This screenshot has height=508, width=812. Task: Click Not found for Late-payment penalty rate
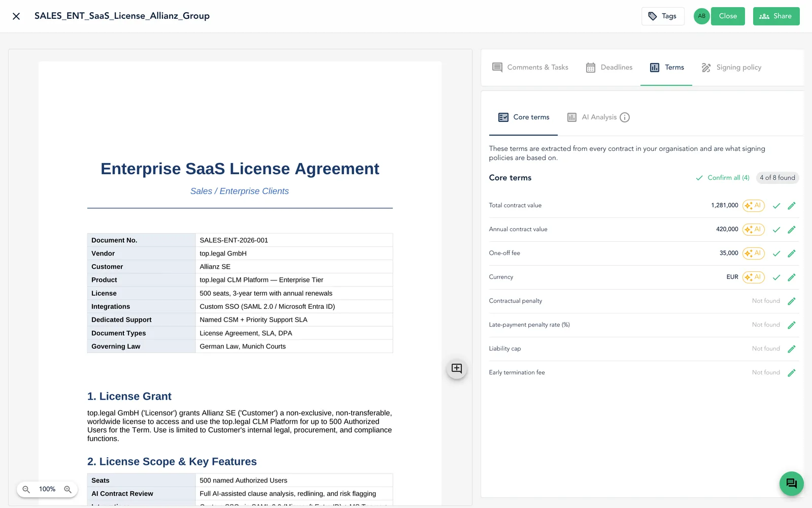[766, 325]
